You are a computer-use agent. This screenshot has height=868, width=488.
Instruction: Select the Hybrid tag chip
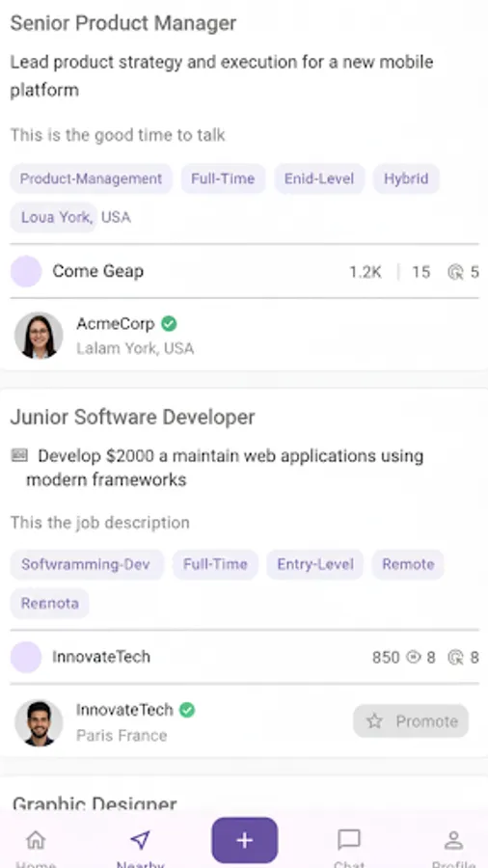[x=406, y=178]
